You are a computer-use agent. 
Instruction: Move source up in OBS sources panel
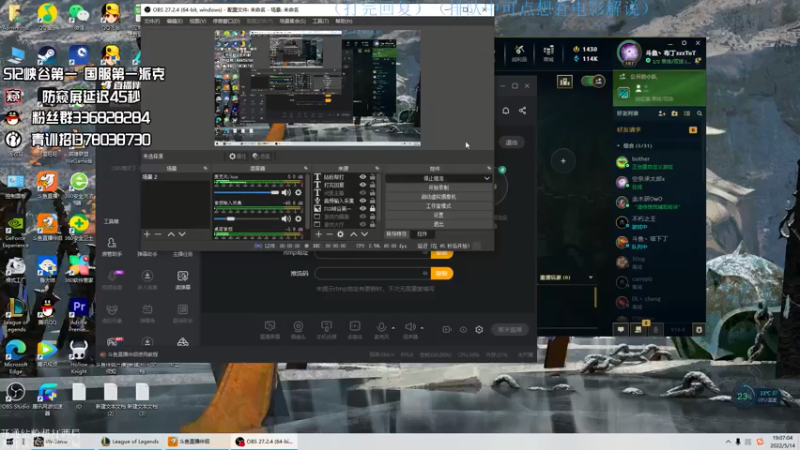353,234
